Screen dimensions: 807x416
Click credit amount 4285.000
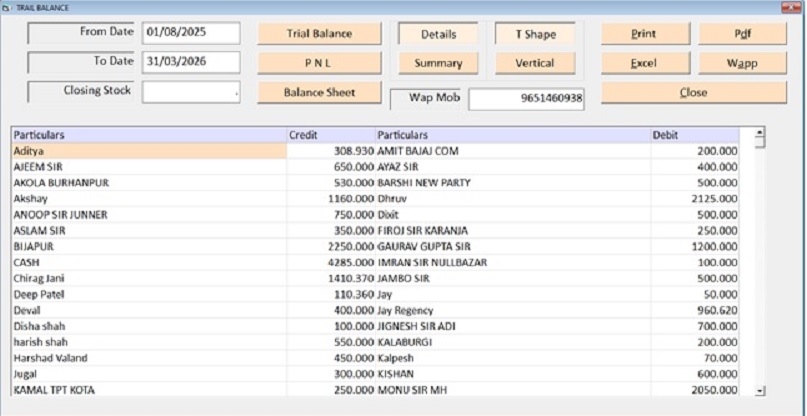click(x=350, y=263)
